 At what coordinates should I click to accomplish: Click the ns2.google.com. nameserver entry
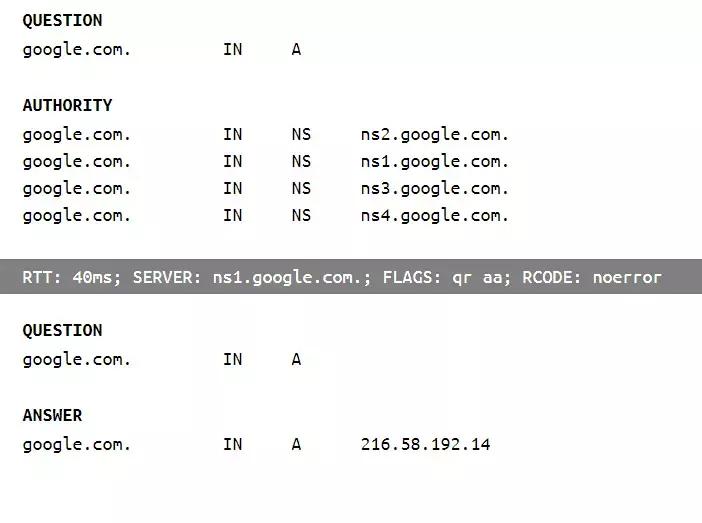pos(435,134)
